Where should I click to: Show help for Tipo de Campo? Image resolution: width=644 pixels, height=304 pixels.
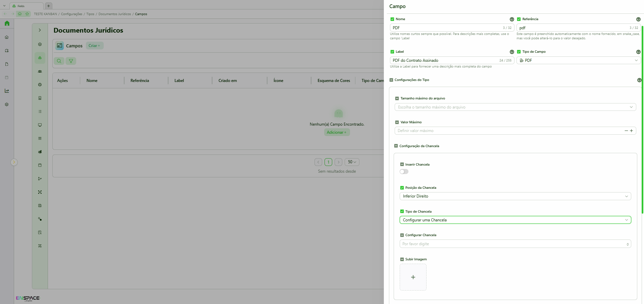click(638, 52)
